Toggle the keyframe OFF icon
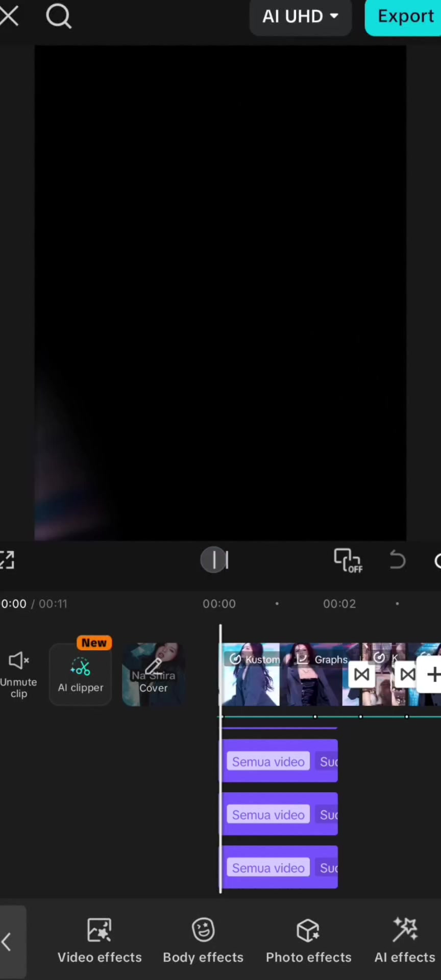 pyautogui.click(x=348, y=560)
